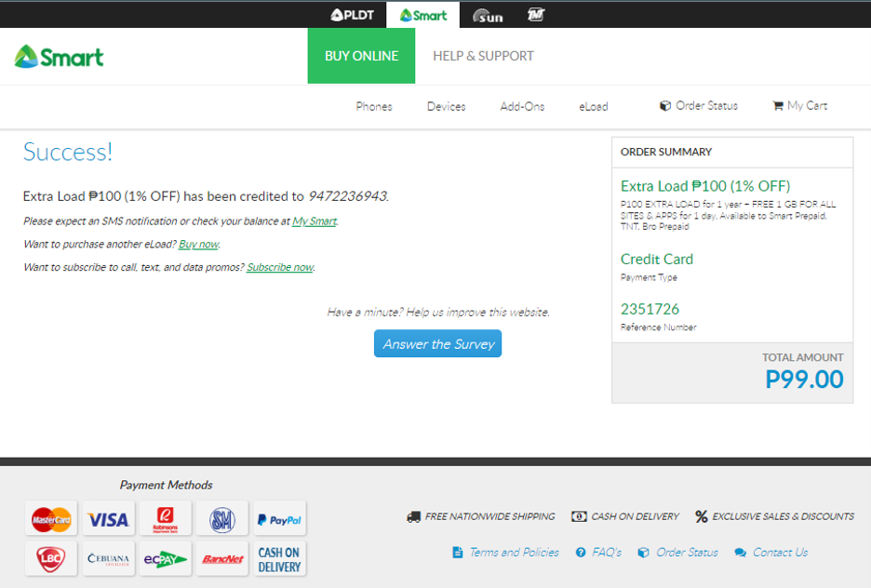Open Order Status in the top navigation
871x588 pixels.
(706, 105)
